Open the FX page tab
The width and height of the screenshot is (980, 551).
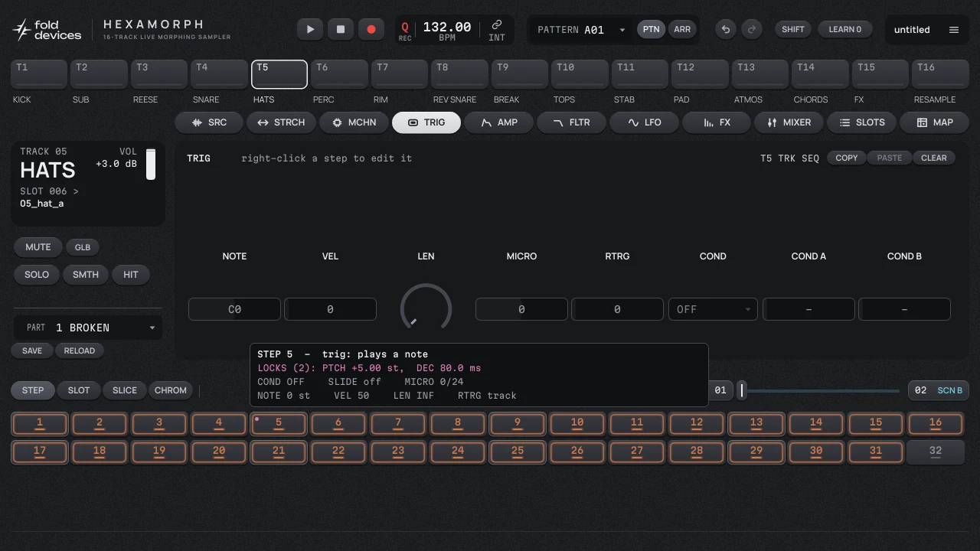pos(717,122)
